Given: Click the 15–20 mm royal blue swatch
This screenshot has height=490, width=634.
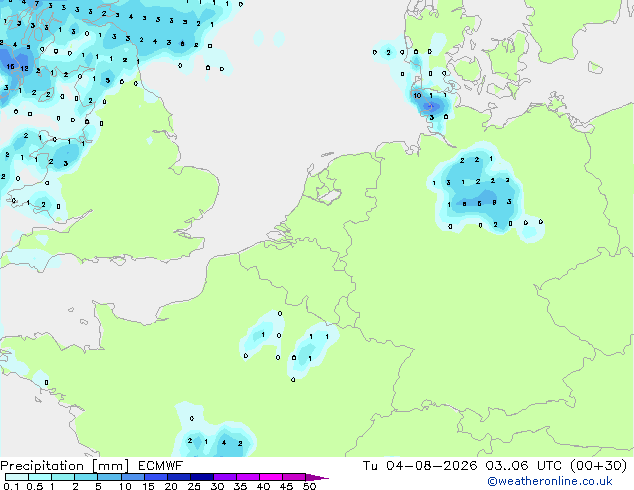Looking at the screenshot, I should [x=156, y=477].
